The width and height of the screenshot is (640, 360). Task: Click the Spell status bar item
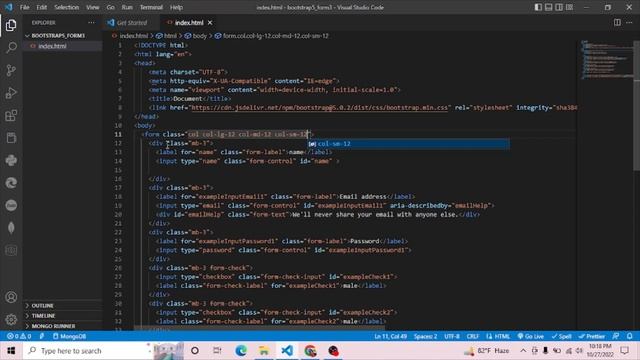562,336
